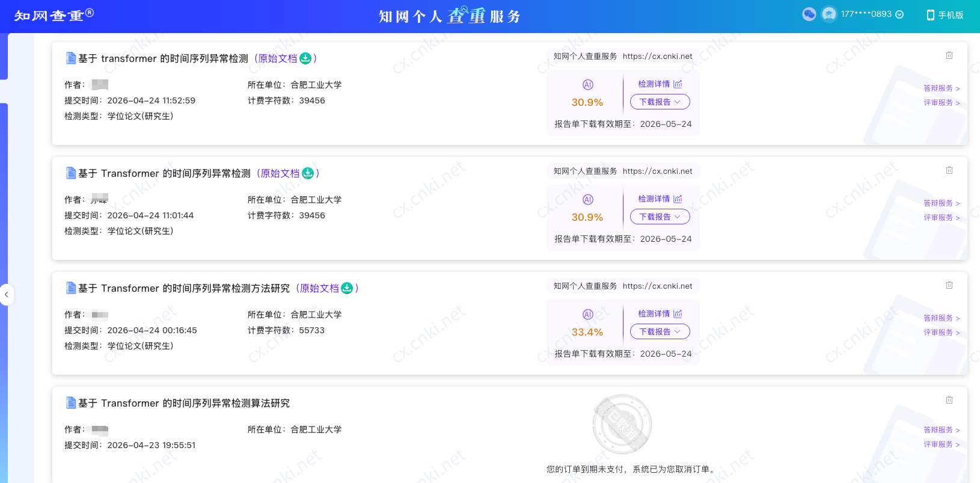Click the 33.4% similarity result
Image resolution: width=980 pixels, height=483 pixels.
pyautogui.click(x=587, y=332)
